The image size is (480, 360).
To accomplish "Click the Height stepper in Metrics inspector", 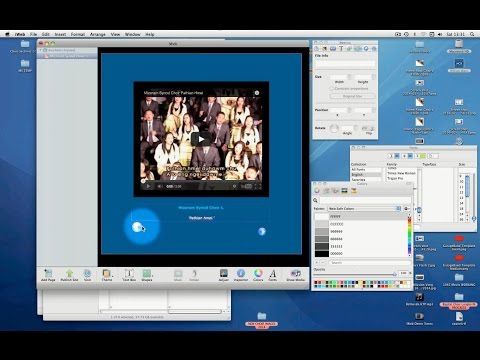I will tap(374, 77).
